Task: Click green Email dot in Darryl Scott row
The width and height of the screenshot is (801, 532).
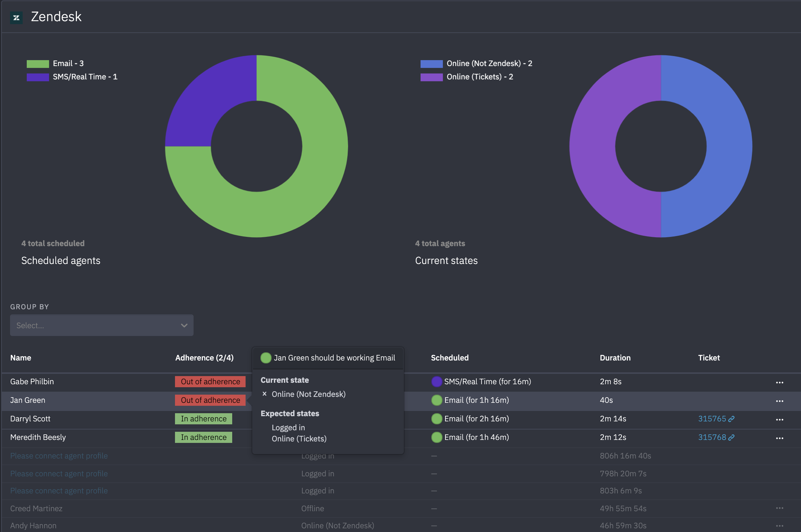Action: click(x=437, y=419)
